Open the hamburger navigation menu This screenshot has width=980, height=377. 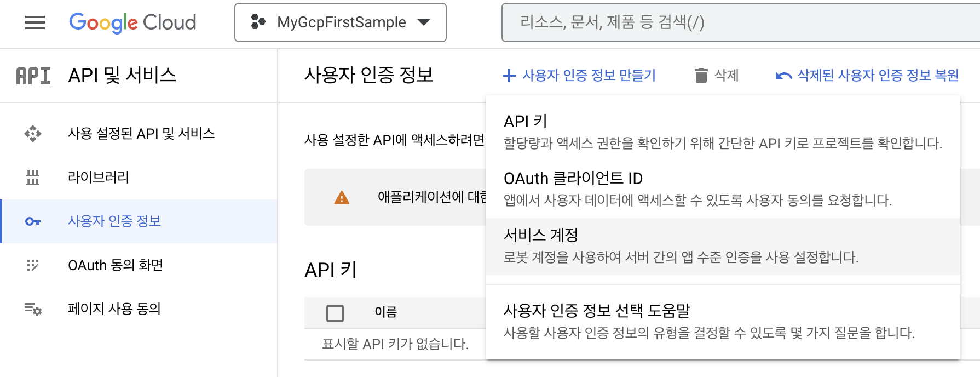35,22
